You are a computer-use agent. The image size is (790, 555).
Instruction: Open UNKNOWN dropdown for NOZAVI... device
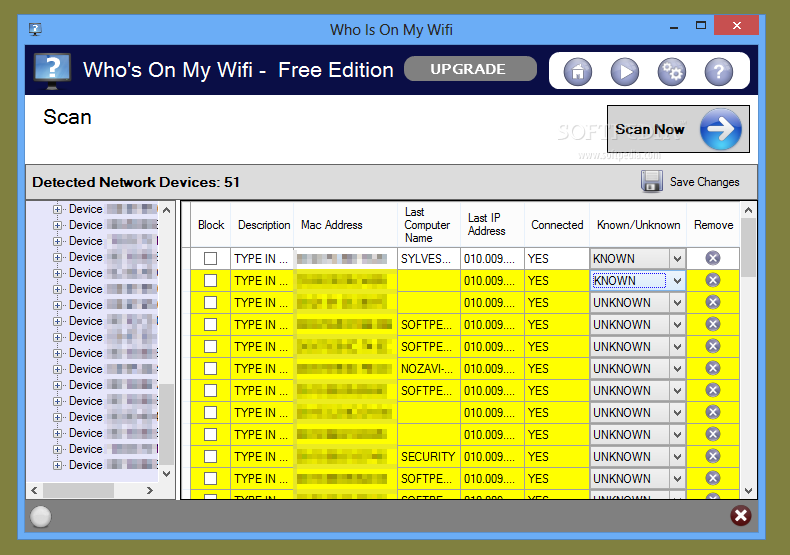(677, 368)
